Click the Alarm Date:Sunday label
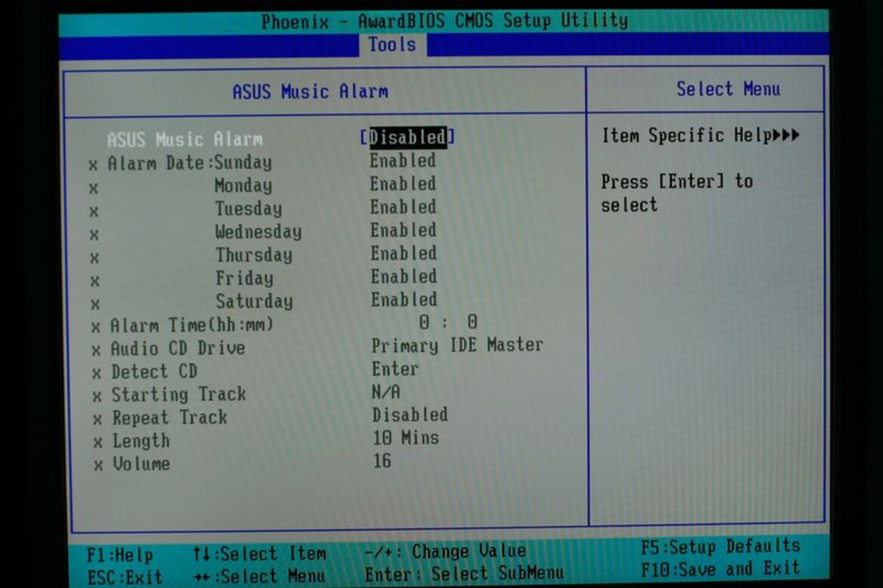883x588 pixels. (190, 163)
